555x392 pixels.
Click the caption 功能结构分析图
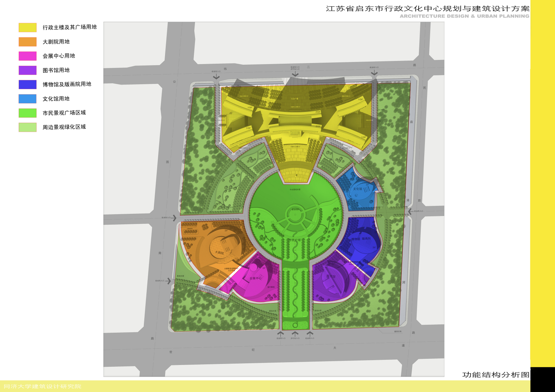click(x=496, y=375)
